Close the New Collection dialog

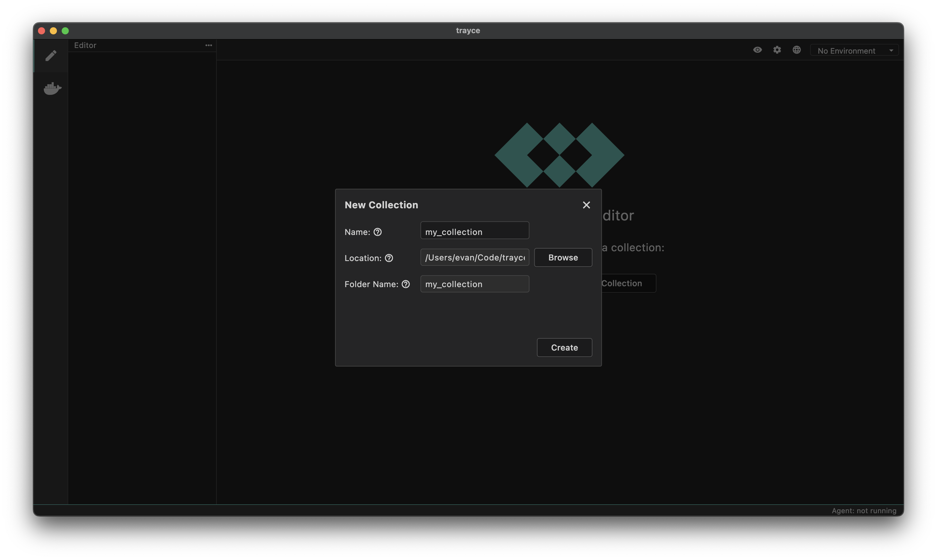pyautogui.click(x=586, y=205)
